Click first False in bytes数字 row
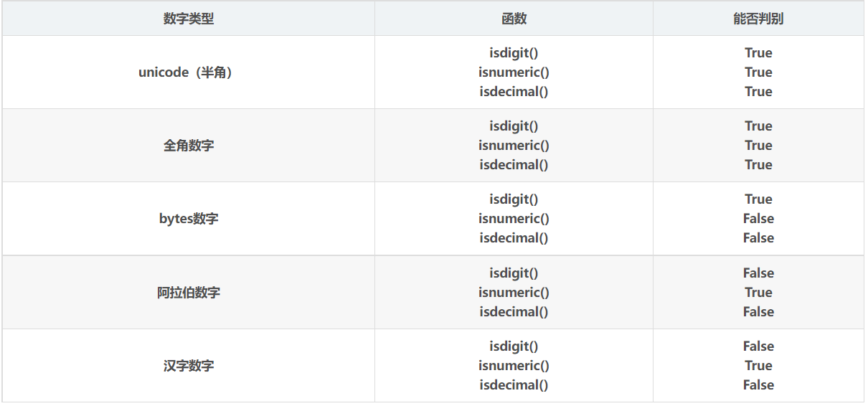The height and width of the screenshot is (406, 868). (758, 219)
